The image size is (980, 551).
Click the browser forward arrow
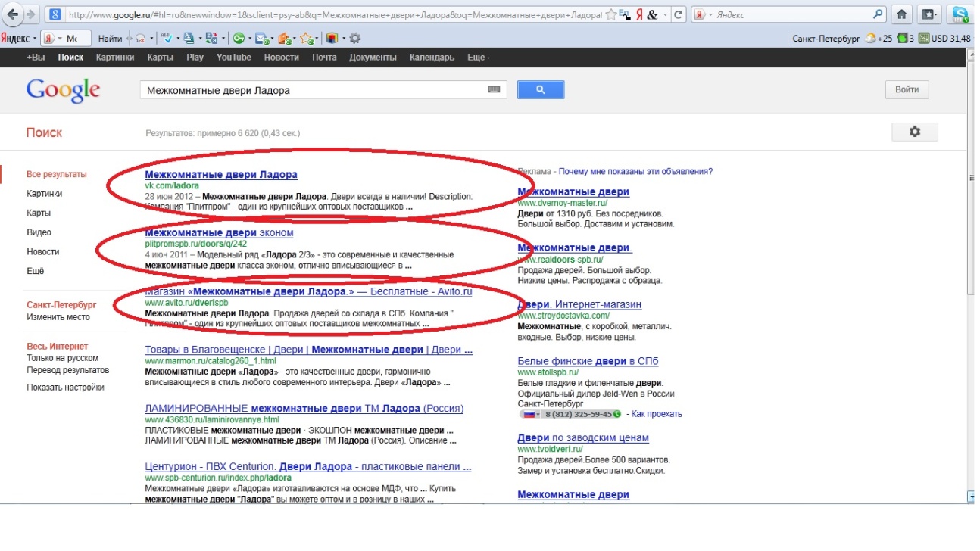pos(32,14)
